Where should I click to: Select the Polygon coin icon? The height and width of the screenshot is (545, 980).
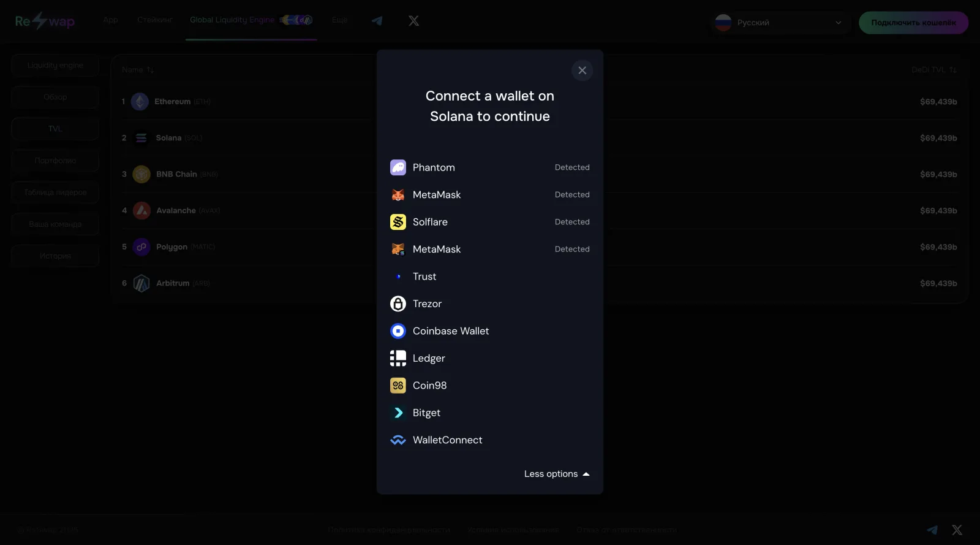141,247
